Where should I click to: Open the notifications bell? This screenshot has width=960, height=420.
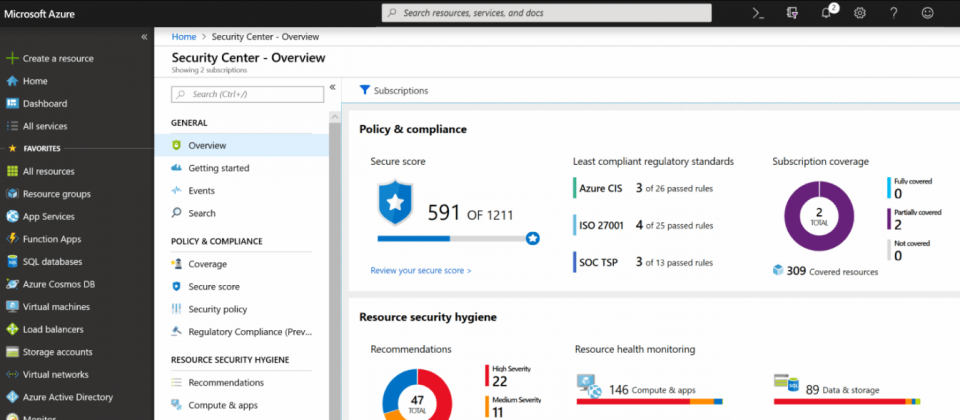pos(826,13)
